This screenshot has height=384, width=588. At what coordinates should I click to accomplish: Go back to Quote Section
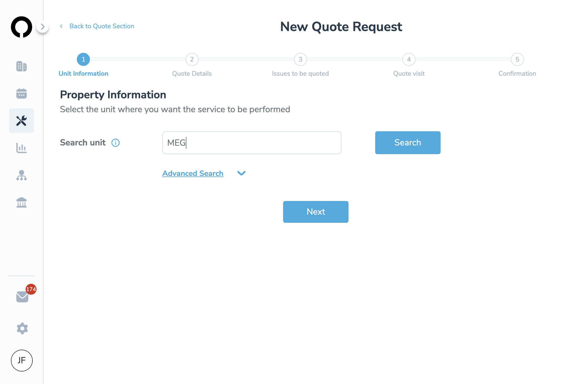pyautogui.click(x=102, y=26)
